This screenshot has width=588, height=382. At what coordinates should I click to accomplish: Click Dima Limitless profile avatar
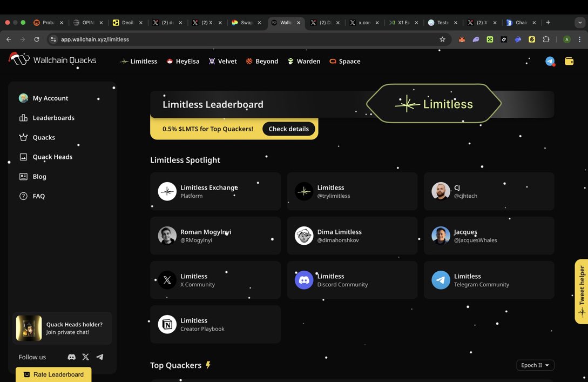[304, 236]
